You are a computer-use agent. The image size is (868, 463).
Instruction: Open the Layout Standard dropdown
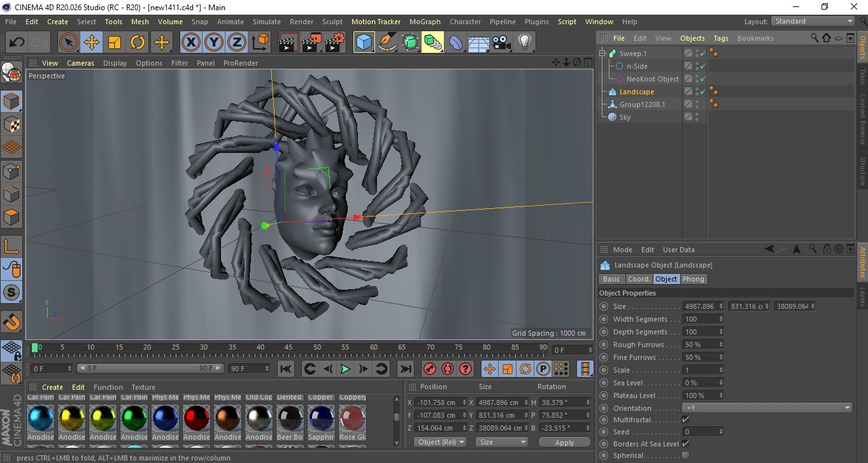pos(813,21)
